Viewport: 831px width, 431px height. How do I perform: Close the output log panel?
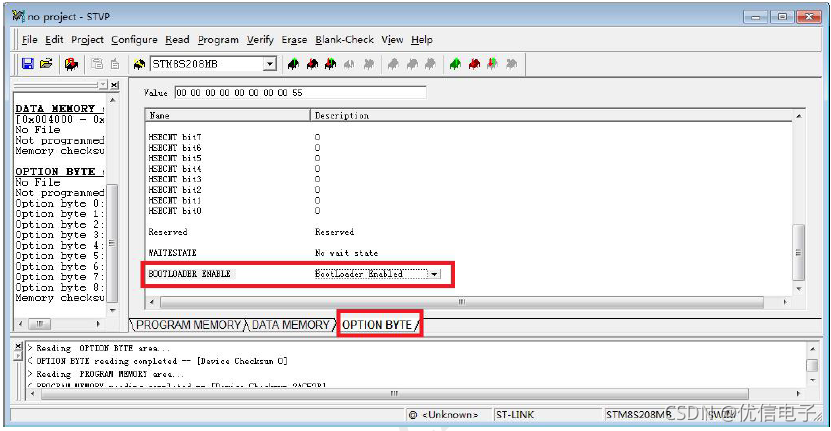pos(19,346)
